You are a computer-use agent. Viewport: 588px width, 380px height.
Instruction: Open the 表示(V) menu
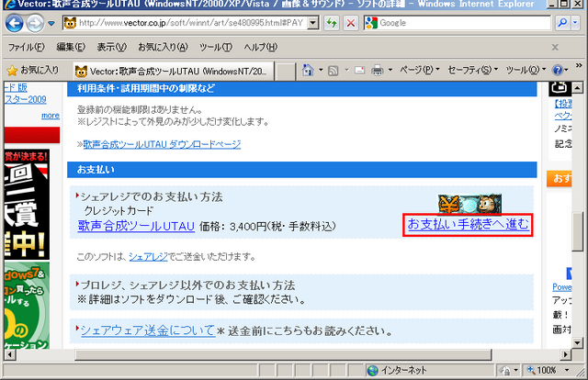(112, 47)
